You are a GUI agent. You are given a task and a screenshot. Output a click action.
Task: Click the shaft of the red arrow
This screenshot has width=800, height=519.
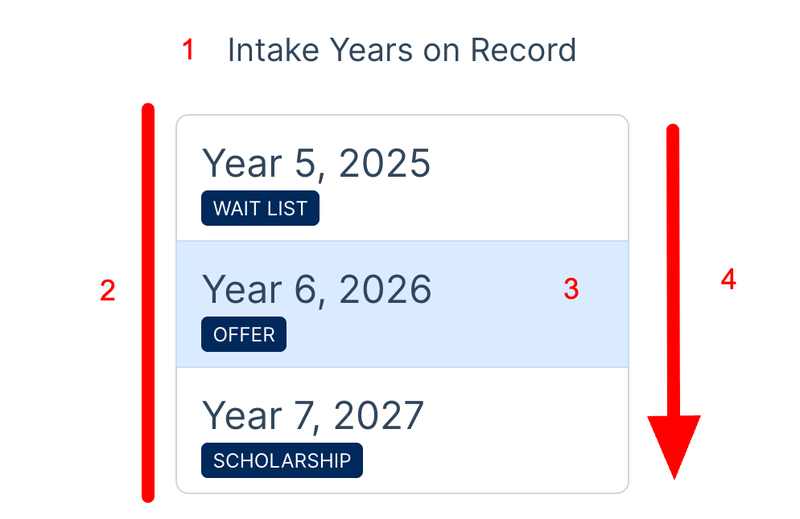pos(673,260)
